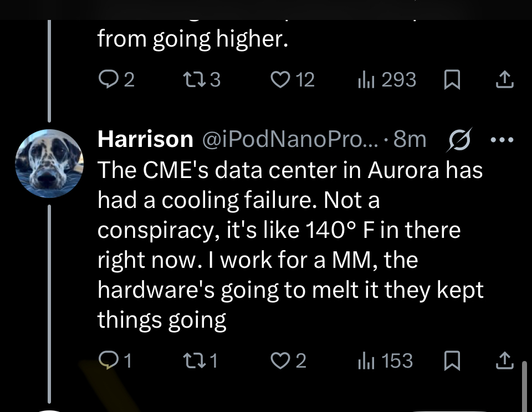Reply to the tweet ending "from going higher"
The width and height of the screenshot is (532, 412).
tap(106, 80)
